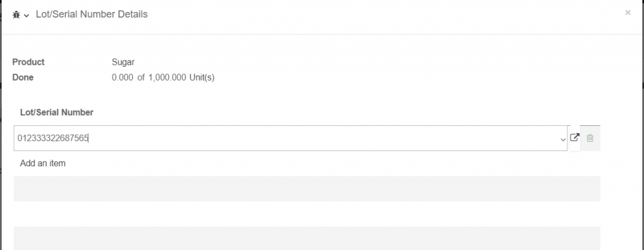Click the Product field label
644x250 pixels.
pos(28,62)
